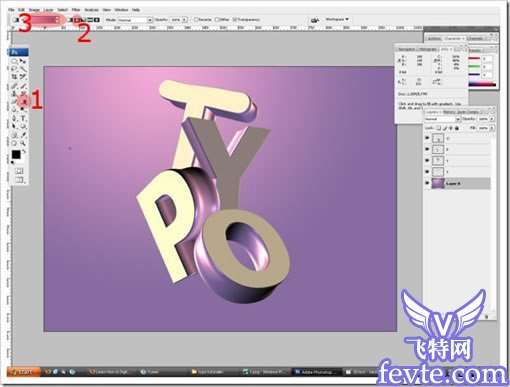Select the Crop tool
Screen dimensions: 510x387
point(14,77)
